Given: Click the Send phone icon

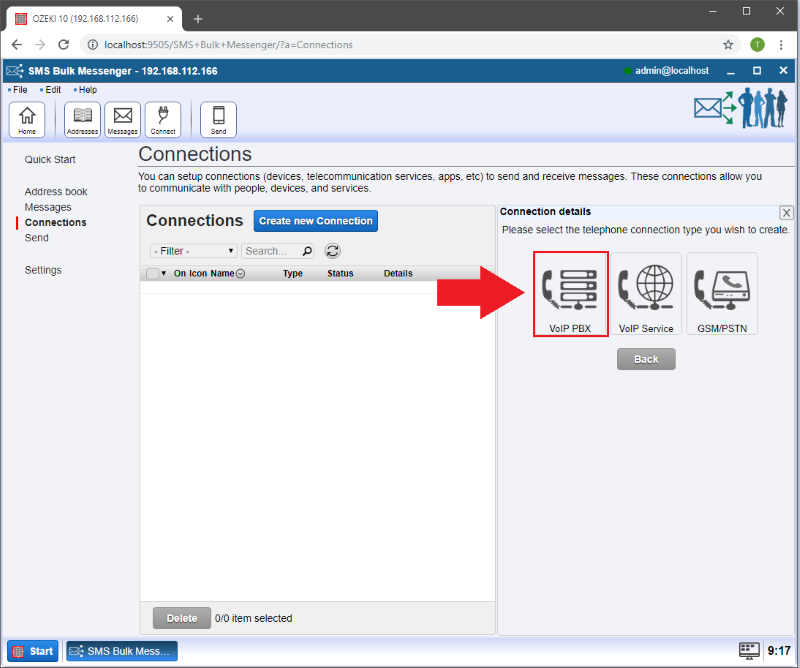Looking at the screenshot, I should pos(218,119).
